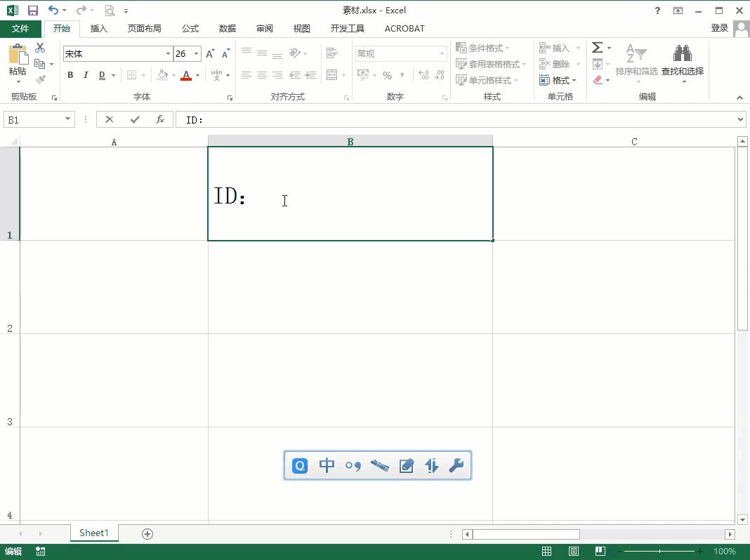The width and height of the screenshot is (750, 560).
Task: Open the underline style dropdown arrow
Action: (x=113, y=76)
